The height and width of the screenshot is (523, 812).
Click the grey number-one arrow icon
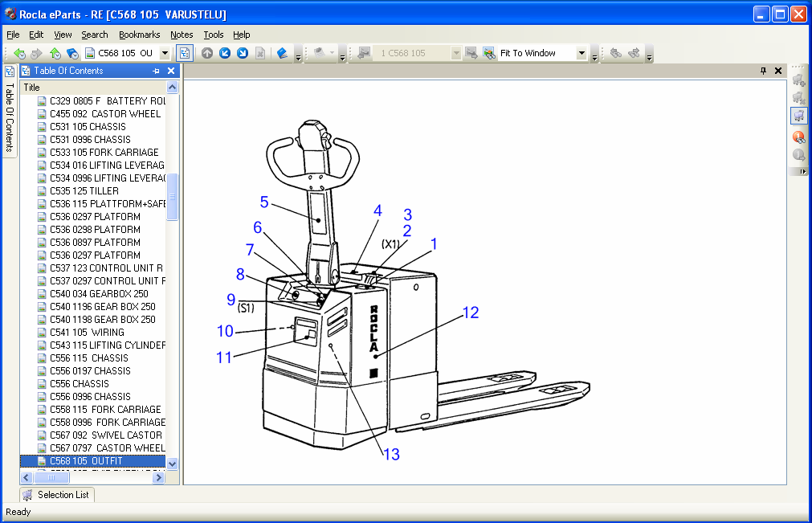click(x=799, y=155)
